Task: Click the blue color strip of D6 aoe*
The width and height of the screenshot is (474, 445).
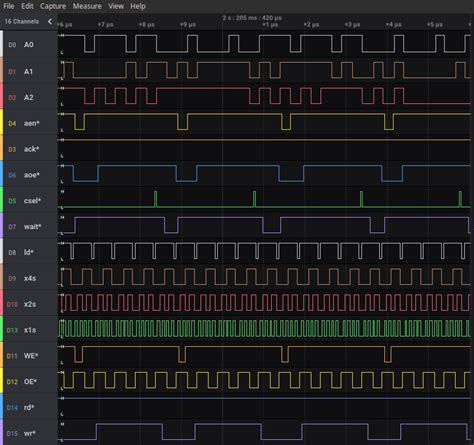Action: [1, 174]
